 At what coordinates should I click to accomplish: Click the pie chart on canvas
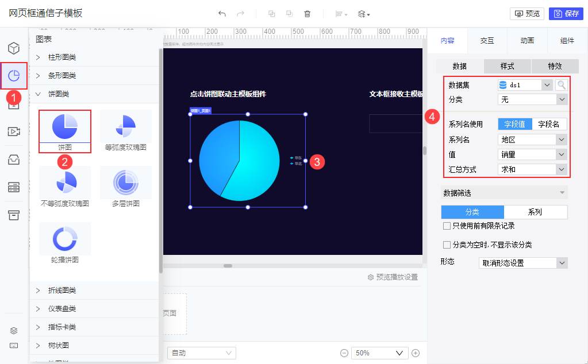click(x=239, y=161)
